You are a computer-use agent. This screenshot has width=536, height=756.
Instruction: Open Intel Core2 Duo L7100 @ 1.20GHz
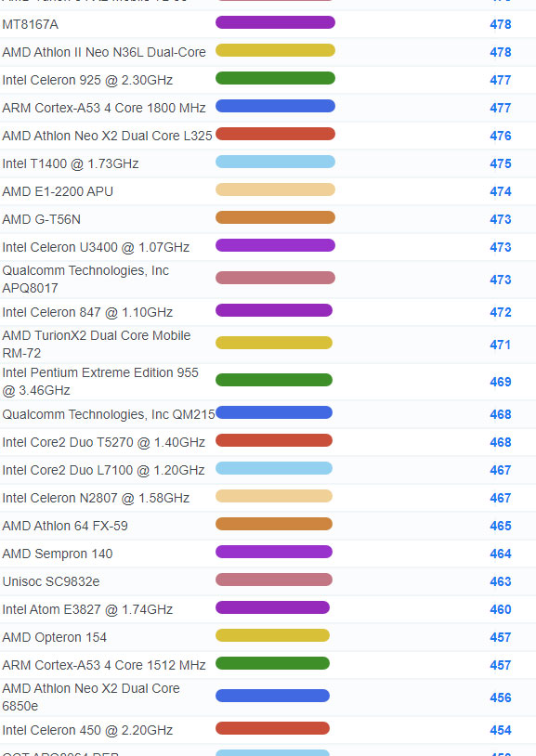click(x=103, y=470)
